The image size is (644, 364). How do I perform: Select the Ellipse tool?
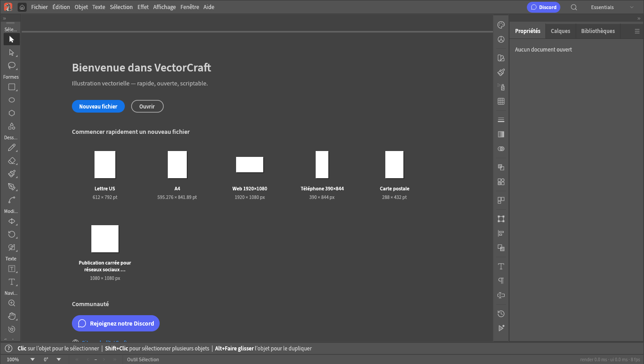tap(12, 100)
